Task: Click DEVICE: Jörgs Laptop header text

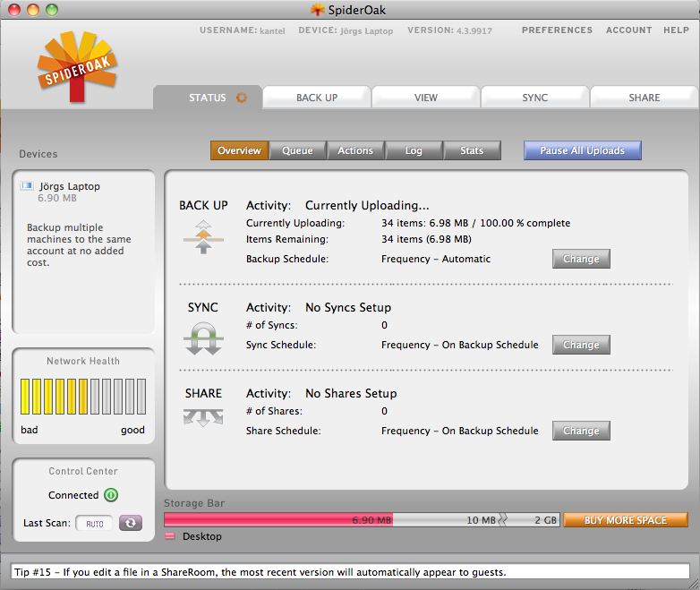Action: 346,30
